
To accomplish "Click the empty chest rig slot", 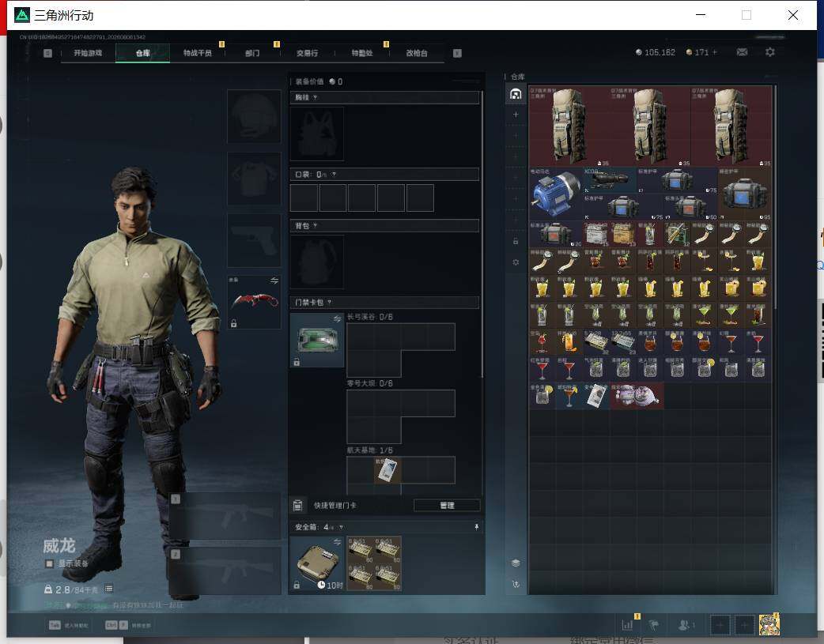I will coord(317,134).
